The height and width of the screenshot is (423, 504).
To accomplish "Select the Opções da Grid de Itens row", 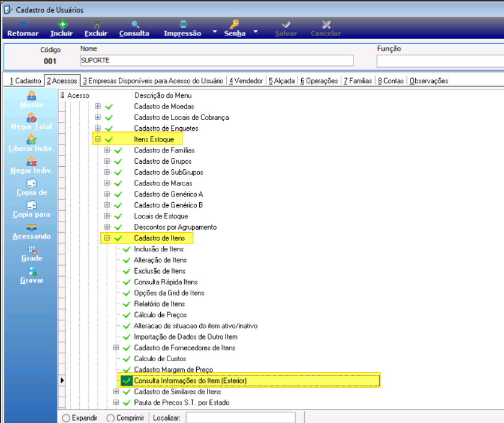I will click(x=169, y=293).
